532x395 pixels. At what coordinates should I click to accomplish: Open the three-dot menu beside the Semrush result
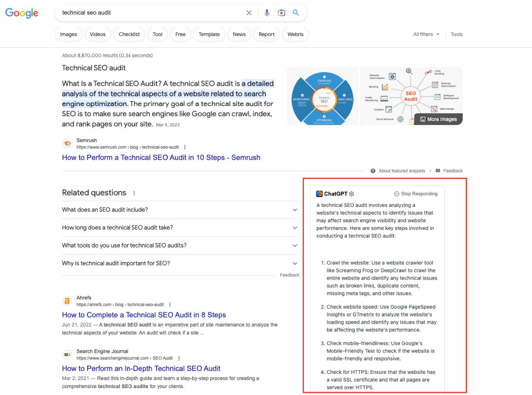click(185, 147)
